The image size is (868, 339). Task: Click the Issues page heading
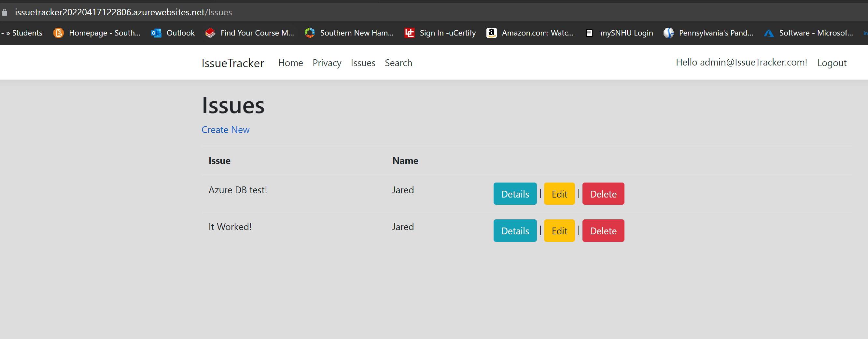click(x=233, y=105)
